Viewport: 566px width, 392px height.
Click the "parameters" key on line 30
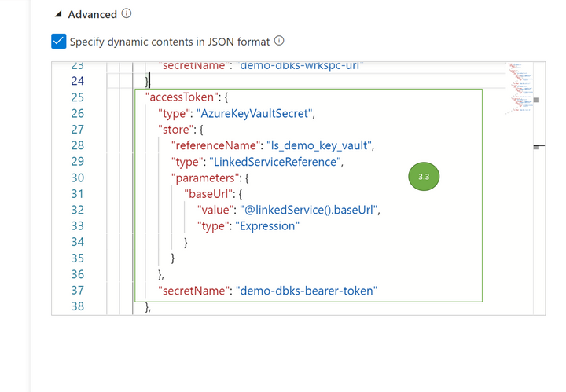click(x=204, y=178)
